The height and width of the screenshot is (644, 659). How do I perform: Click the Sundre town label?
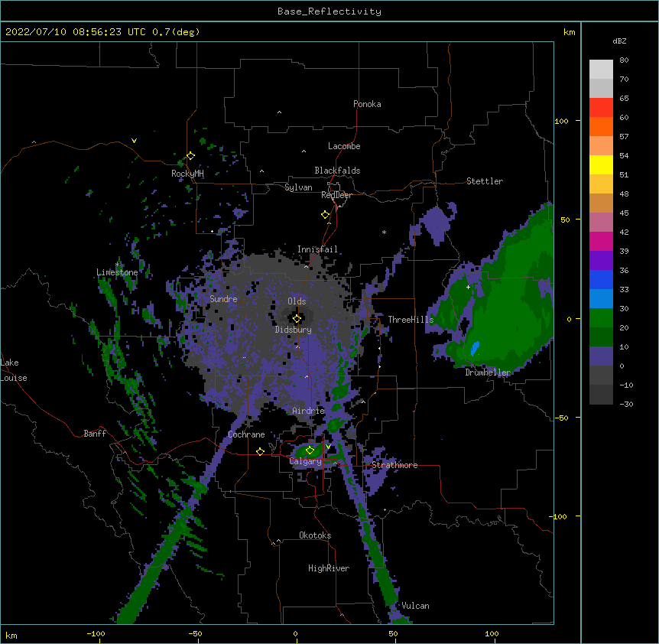223,299
